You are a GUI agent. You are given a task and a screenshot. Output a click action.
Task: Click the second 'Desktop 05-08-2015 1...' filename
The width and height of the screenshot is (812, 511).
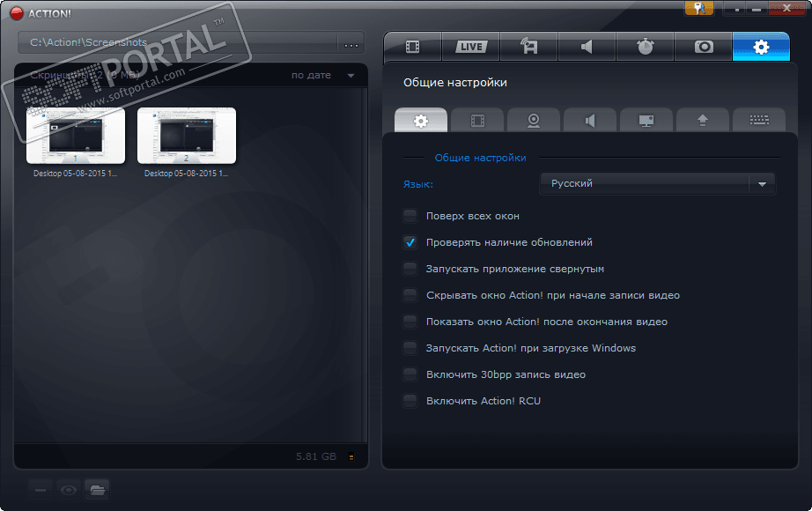(186, 173)
